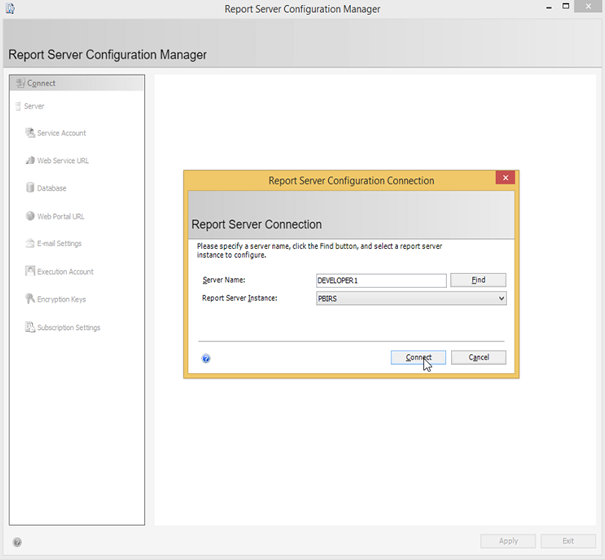Select the Service Account label

(x=62, y=133)
